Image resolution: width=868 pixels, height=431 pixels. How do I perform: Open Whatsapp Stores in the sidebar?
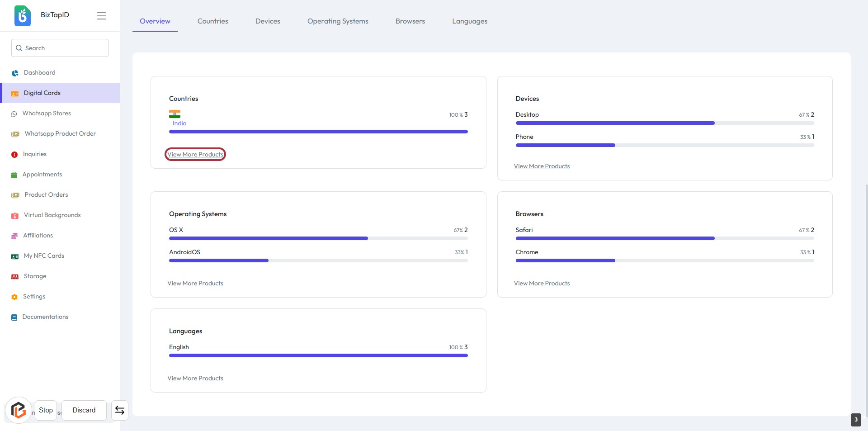tap(47, 114)
